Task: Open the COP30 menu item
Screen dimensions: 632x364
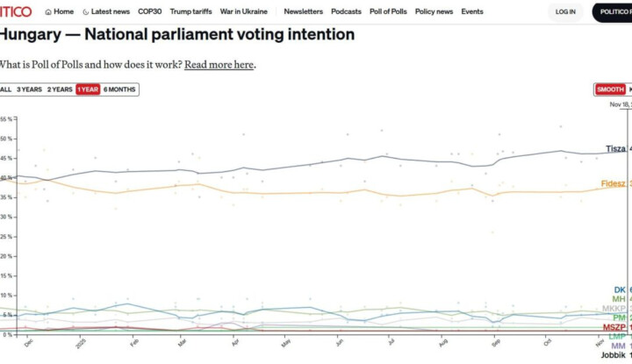Action: coord(150,12)
